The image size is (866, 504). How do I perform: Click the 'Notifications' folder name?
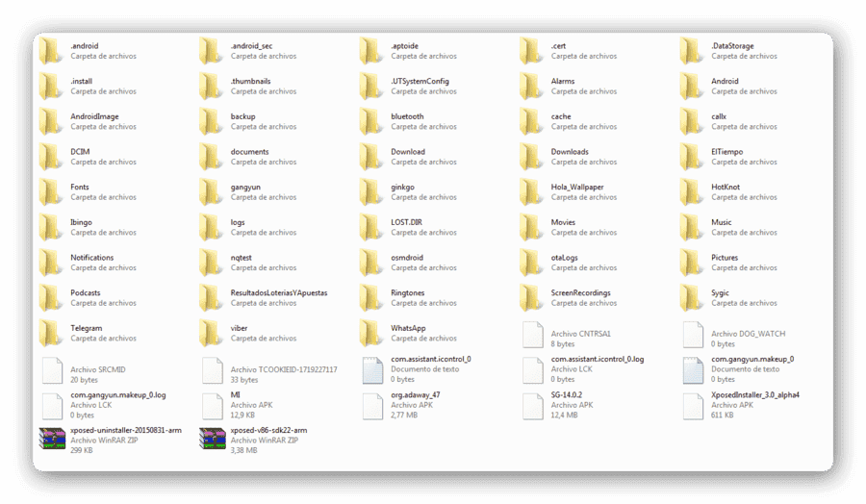point(91,258)
